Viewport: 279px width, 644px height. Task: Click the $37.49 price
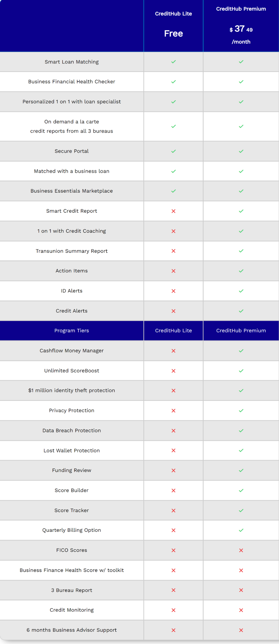241,29
